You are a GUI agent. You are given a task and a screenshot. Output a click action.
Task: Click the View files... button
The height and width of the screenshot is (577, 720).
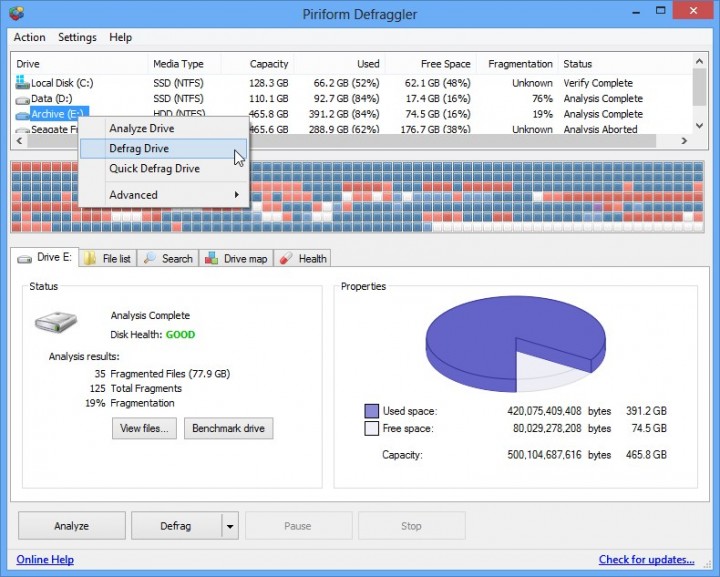point(144,428)
